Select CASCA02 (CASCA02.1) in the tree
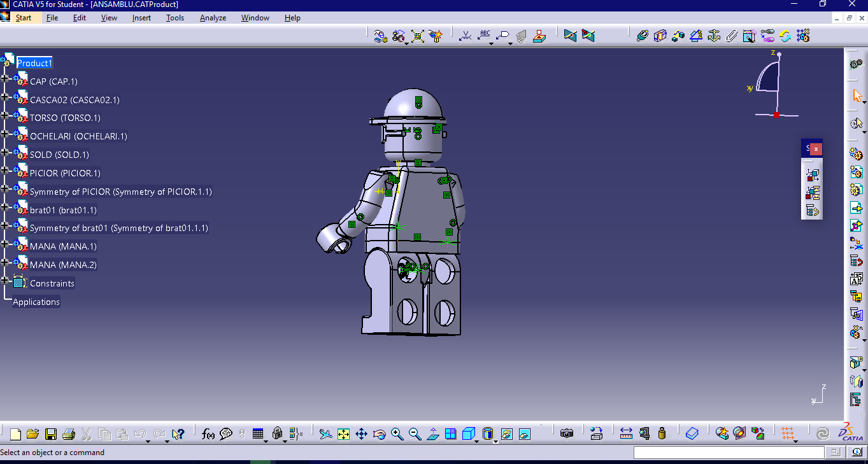The height and width of the screenshot is (464, 868). click(x=75, y=100)
